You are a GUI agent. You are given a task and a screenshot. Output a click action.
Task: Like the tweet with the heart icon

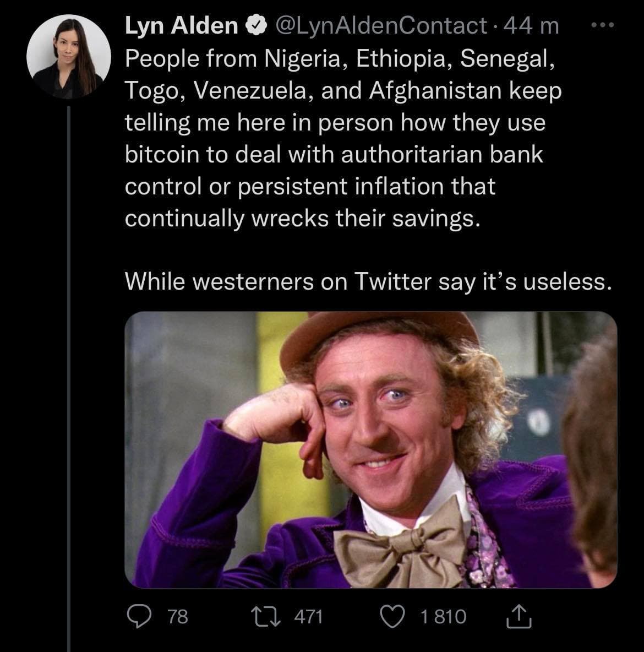click(392, 616)
